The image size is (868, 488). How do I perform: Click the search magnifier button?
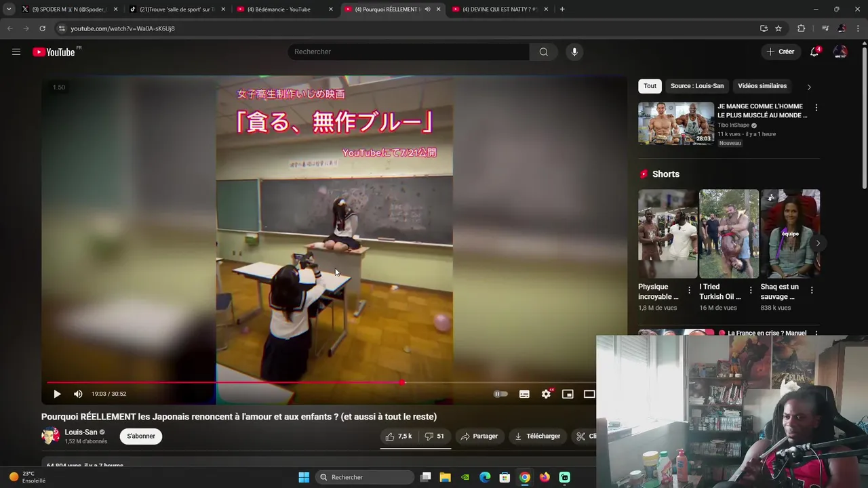(x=544, y=52)
